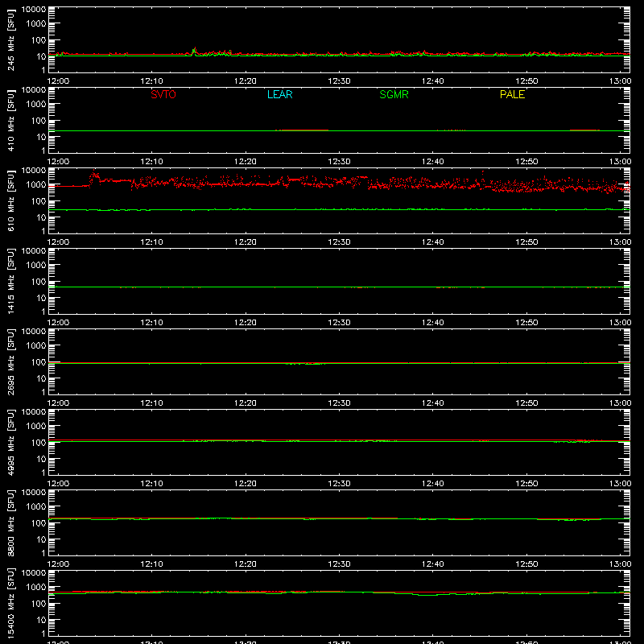Image resolution: width=644 pixels, height=644 pixels.
Task: Click the 1000 y-axis value on 410 MHz panel
Action: click(36, 105)
